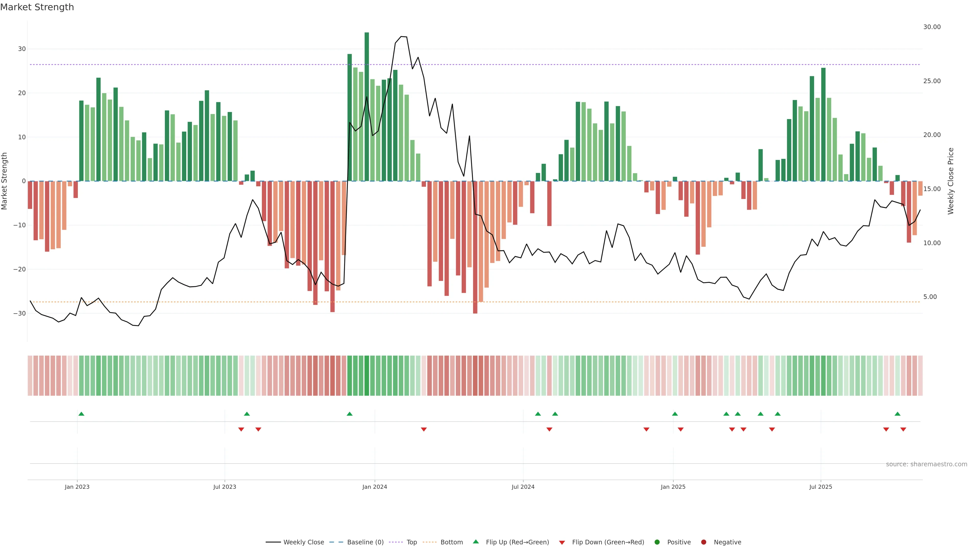Screen dimensions: 980x551
Task: Click the Weekly Close Price axis title
Action: 951,181
